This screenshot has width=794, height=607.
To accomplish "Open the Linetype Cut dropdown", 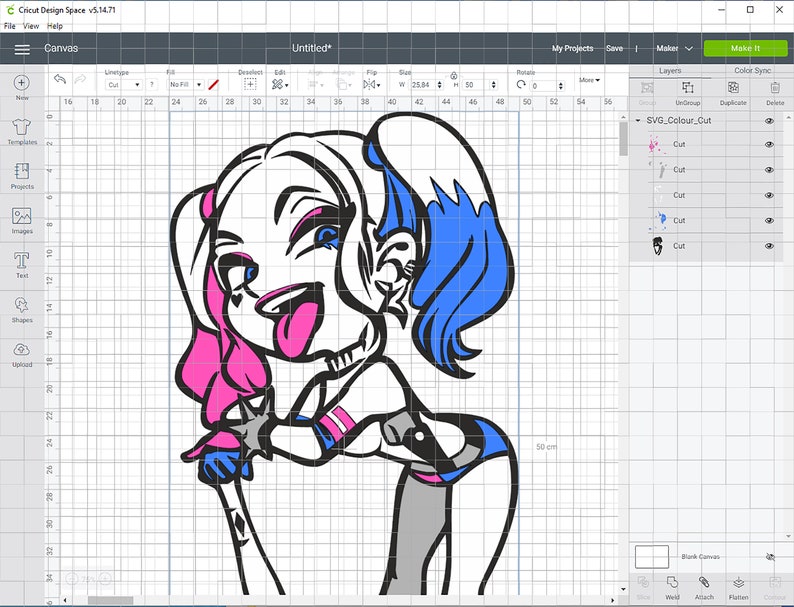I will [123, 85].
